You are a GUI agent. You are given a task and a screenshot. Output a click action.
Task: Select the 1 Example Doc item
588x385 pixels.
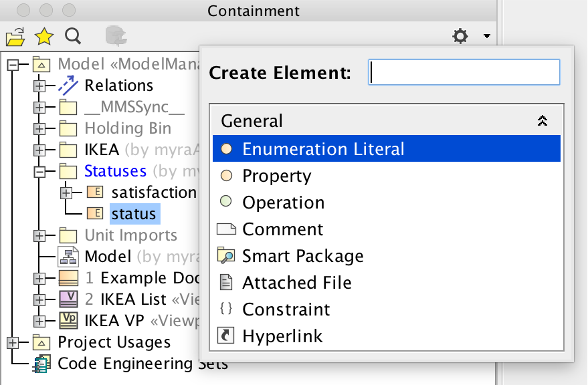pos(142,278)
